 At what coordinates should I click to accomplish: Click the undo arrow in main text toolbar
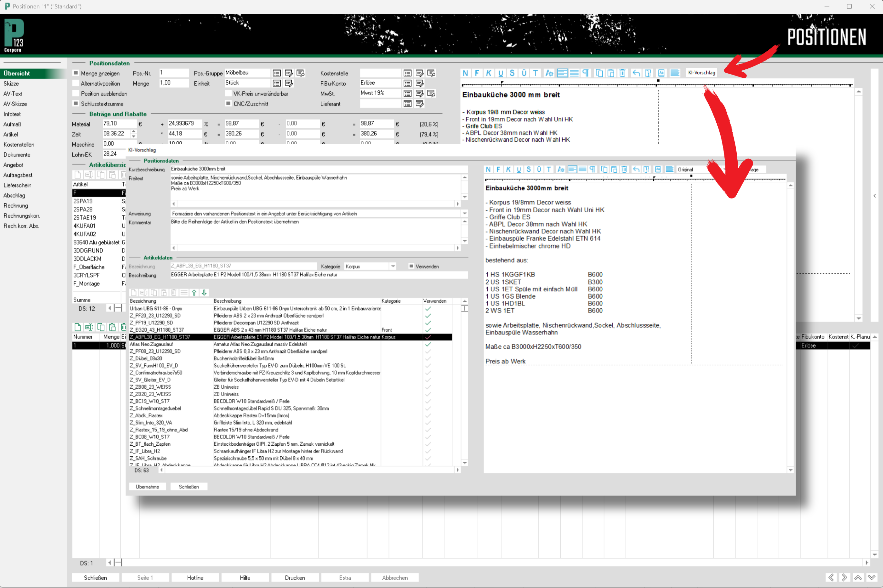[636, 73]
